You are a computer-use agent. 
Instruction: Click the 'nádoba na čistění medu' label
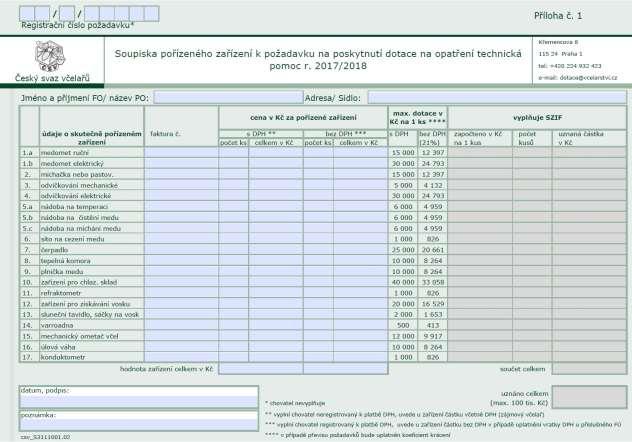(x=80, y=218)
